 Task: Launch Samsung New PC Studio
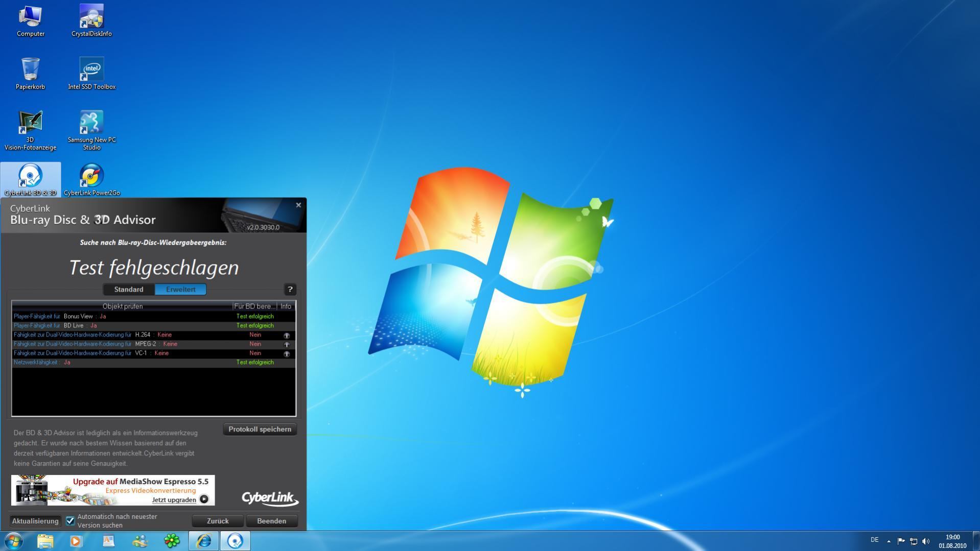tap(91, 131)
